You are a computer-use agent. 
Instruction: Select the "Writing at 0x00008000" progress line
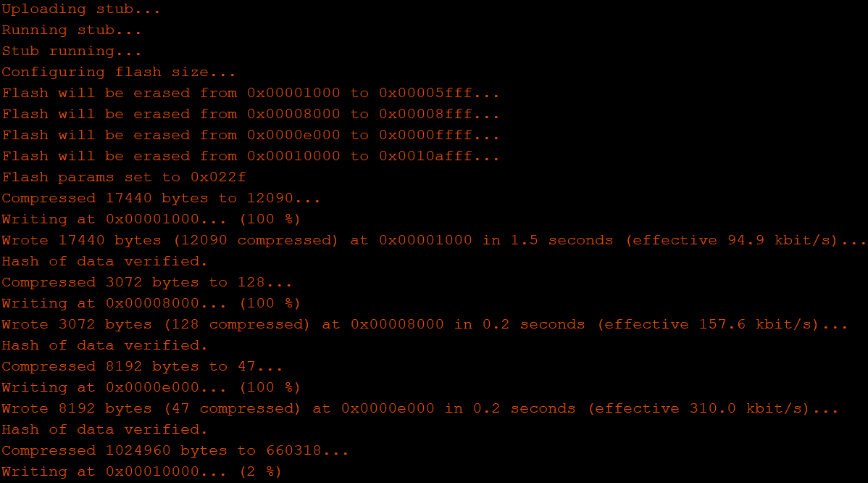tap(151, 304)
